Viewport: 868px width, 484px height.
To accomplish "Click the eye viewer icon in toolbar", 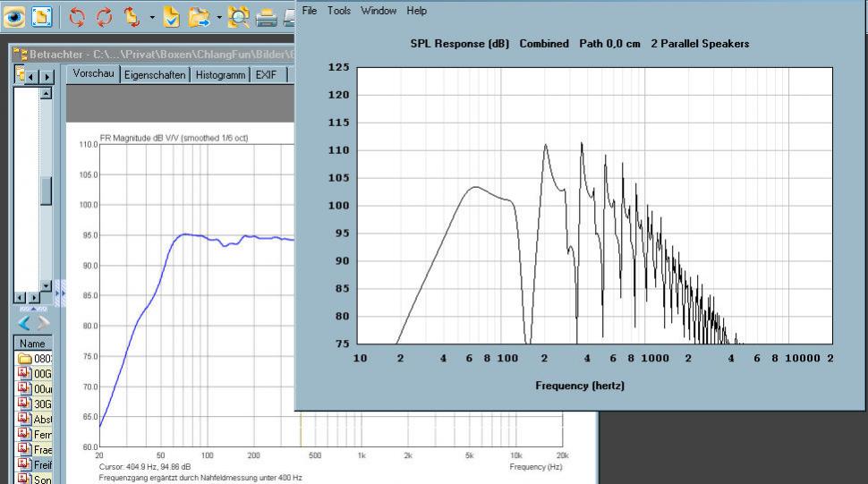I will coord(13,17).
